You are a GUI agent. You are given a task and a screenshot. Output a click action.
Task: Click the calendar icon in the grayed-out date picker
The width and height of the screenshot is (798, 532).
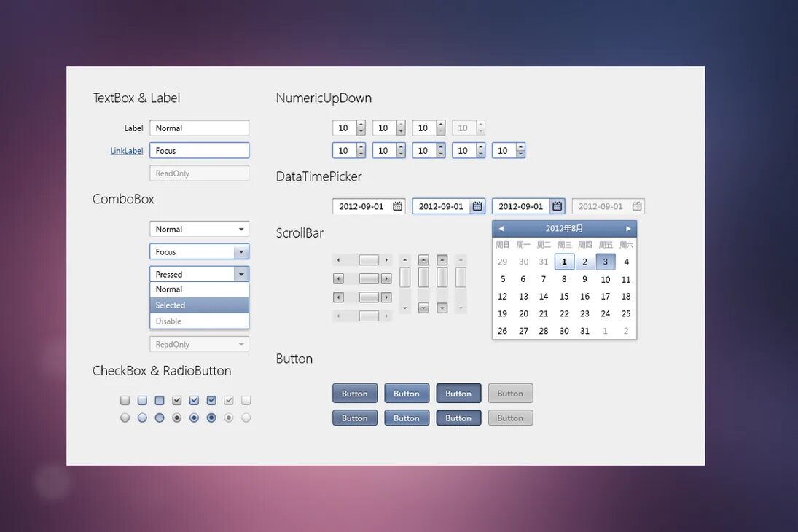point(637,206)
